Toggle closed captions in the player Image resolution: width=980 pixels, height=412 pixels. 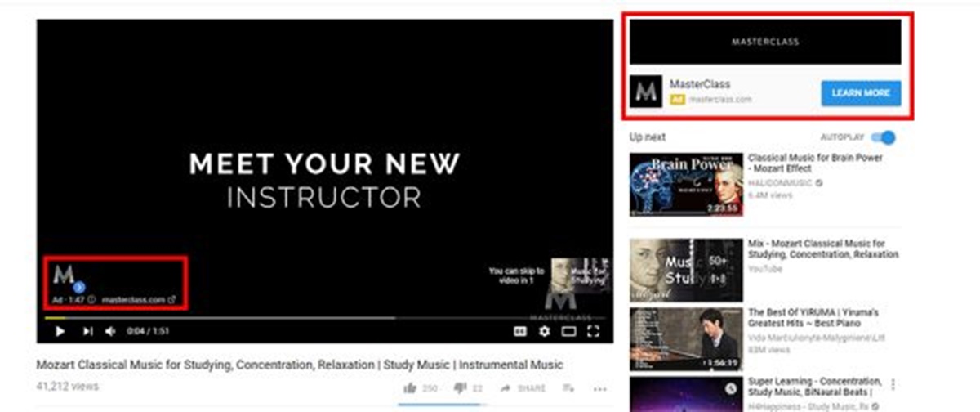click(x=519, y=331)
